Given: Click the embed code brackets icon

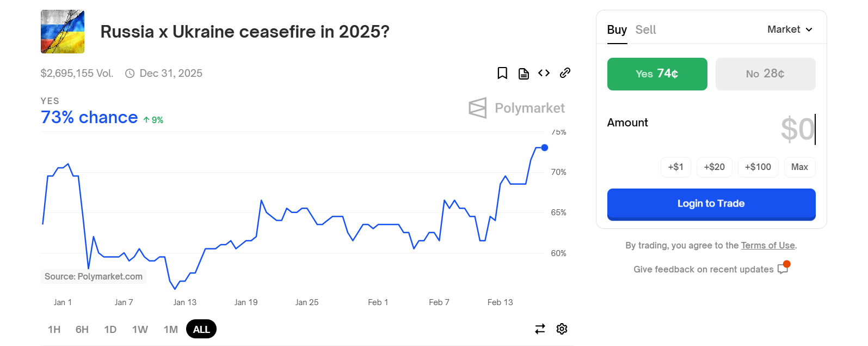Looking at the screenshot, I should [x=544, y=73].
